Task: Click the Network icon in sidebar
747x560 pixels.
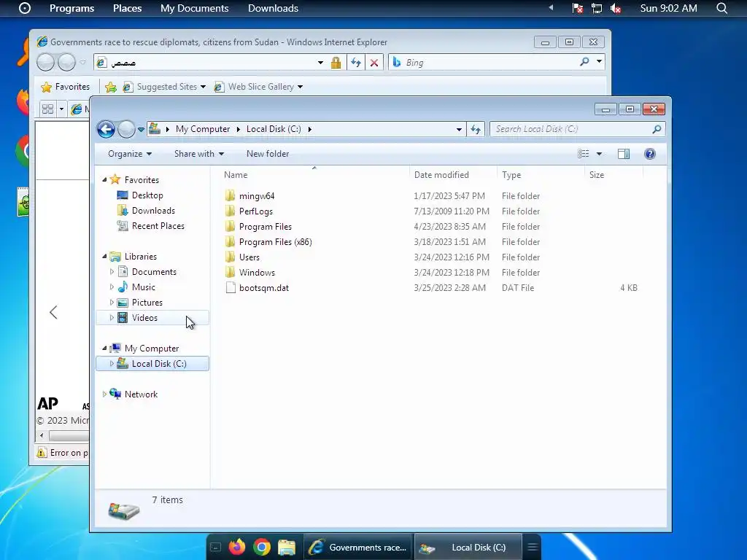Action: 115,393
